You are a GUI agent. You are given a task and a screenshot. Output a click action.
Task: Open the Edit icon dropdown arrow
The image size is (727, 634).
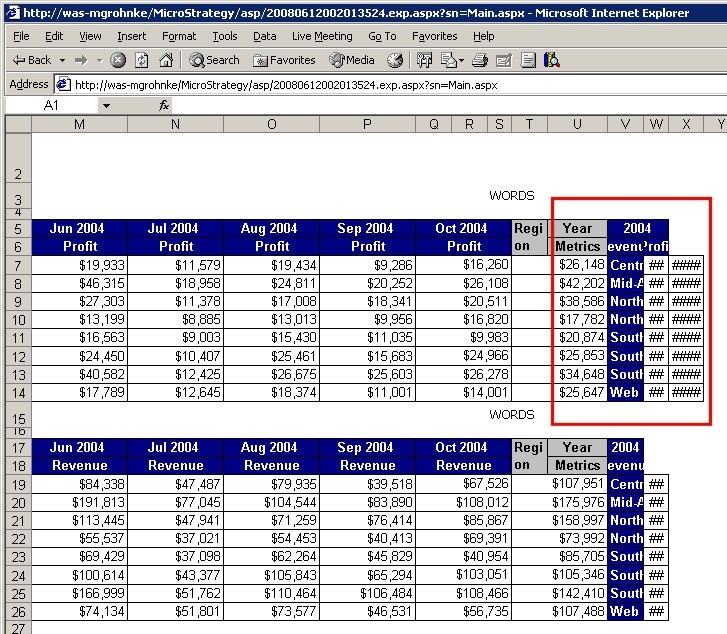click(x=461, y=60)
